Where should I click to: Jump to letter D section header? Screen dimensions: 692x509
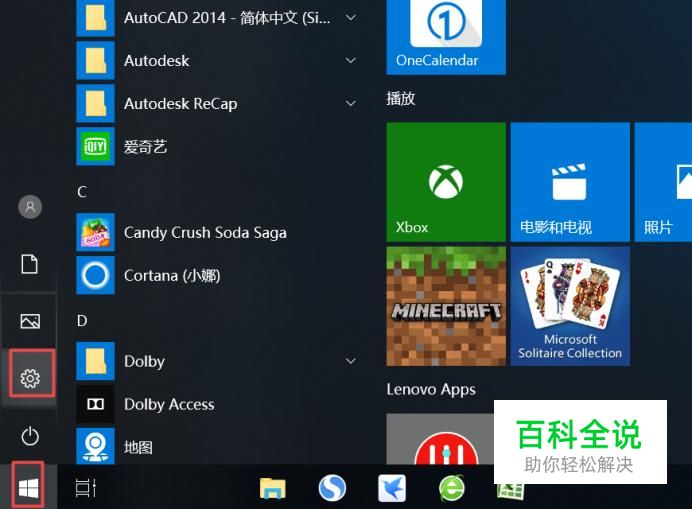pos(82,320)
